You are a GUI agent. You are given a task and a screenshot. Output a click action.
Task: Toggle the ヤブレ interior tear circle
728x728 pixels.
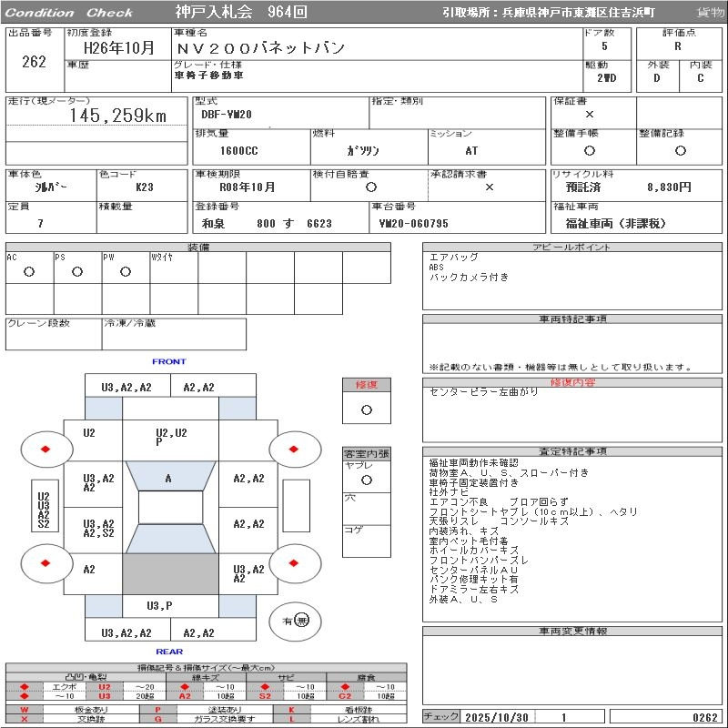pyautogui.click(x=366, y=480)
